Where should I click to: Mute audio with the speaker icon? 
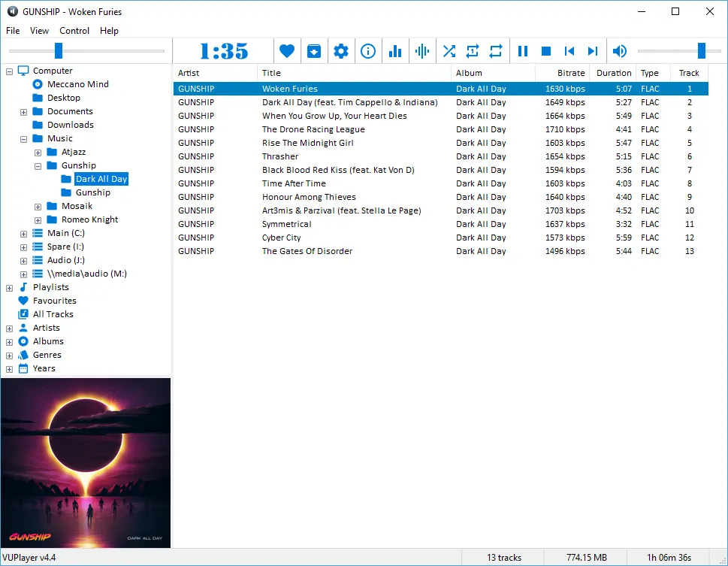point(618,50)
